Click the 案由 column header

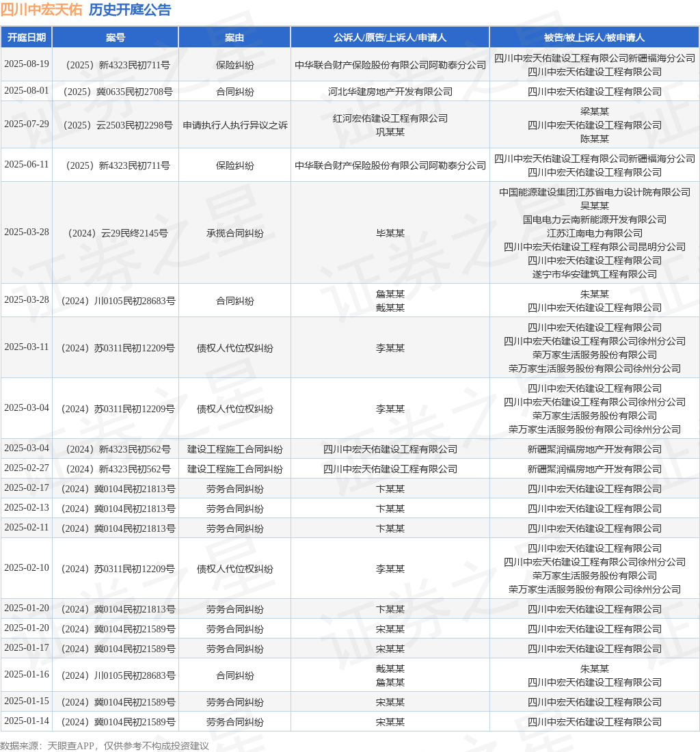tap(234, 38)
